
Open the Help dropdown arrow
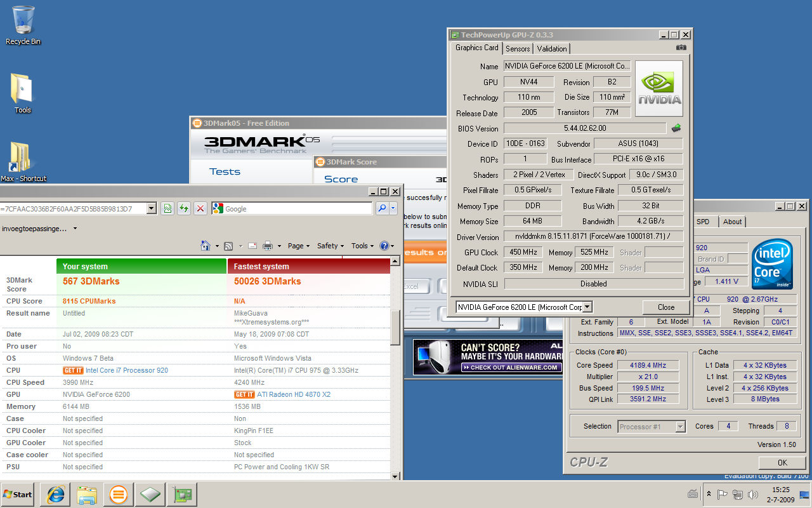392,246
